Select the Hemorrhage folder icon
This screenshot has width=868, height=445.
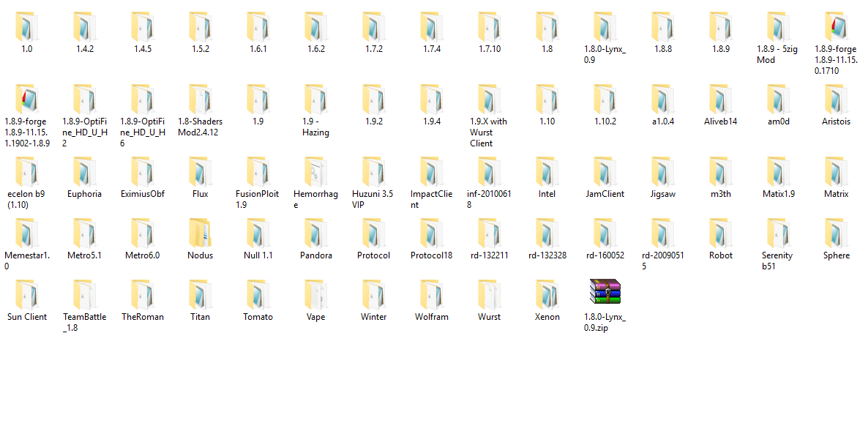(x=315, y=171)
